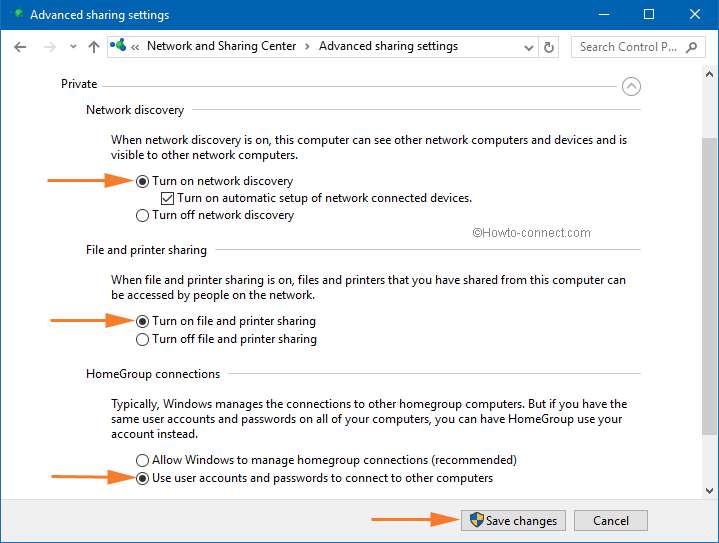
Task: Maximize the Advanced sharing settings window
Action: pos(649,15)
